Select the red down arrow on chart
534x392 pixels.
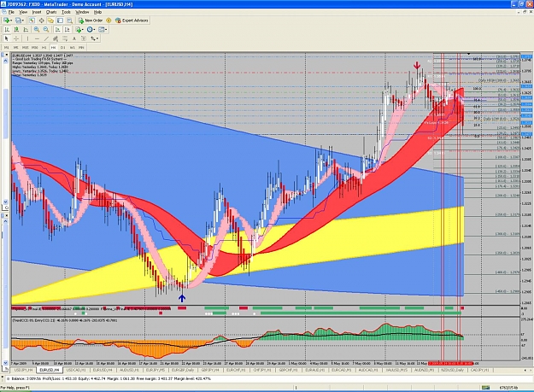click(417, 65)
